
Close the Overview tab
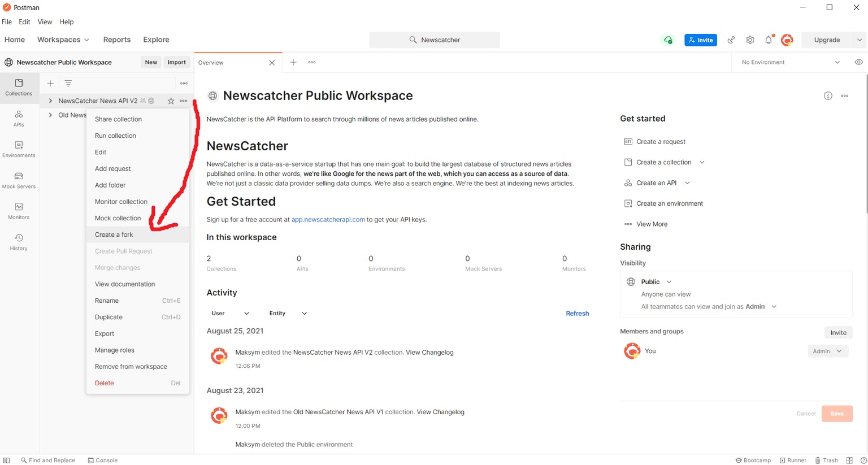[x=272, y=63]
